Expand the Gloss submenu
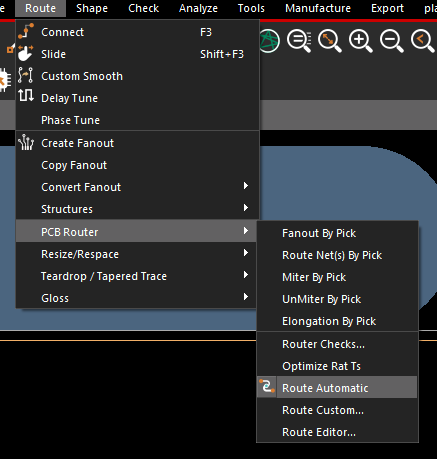The width and height of the screenshot is (437, 459). coord(136,298)
